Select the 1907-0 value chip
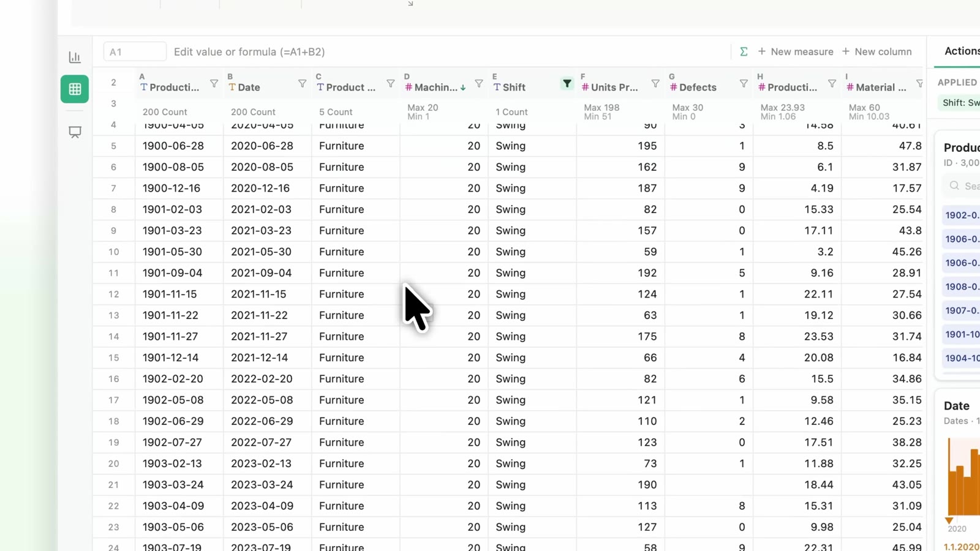 [x=962, y=310]
